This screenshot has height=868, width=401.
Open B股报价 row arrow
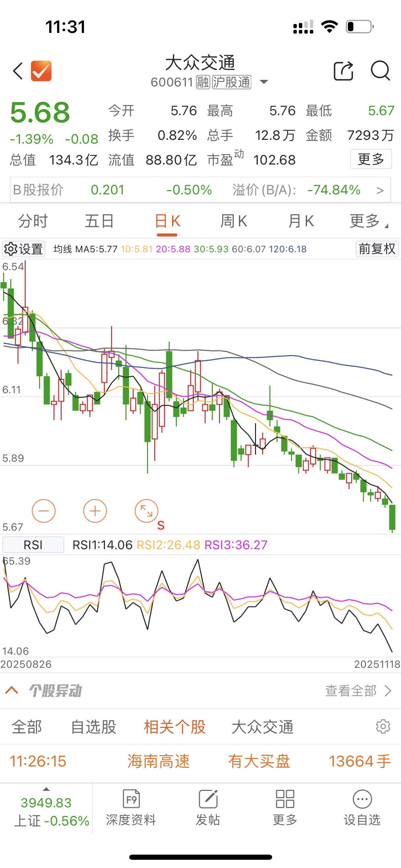pyautogui.click(x=380, y=190)
